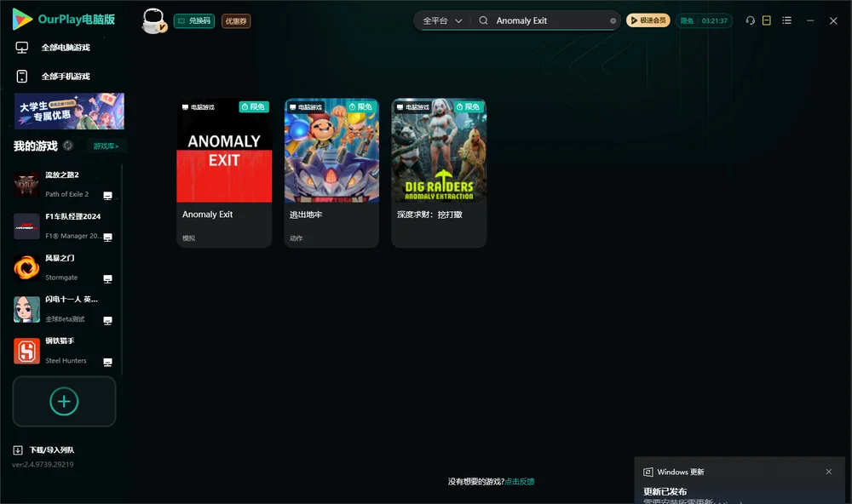Select 钢铁猎手 Steel Hunters game

pos(64,351)
